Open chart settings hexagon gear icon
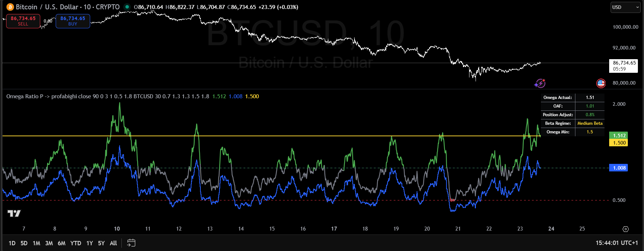Viewport: 644px width, 251px height. click(x=626, y=229)
